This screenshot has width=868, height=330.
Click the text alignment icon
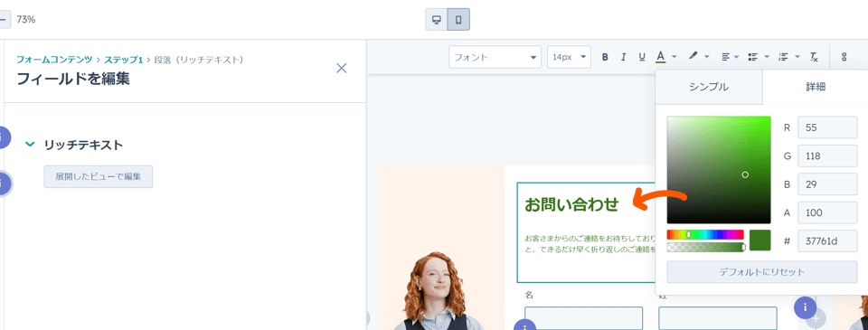tap(726, 57)
